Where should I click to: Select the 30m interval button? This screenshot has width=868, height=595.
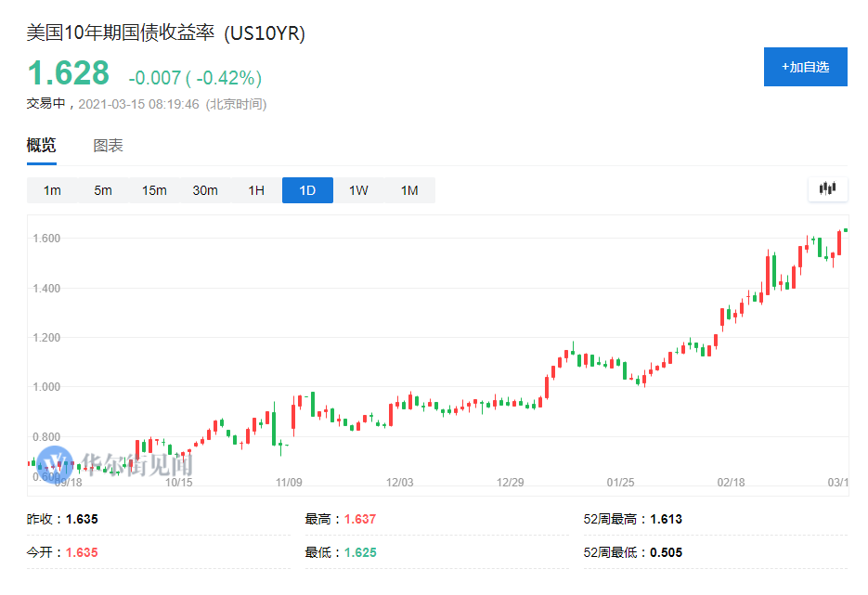pos(204,189)
